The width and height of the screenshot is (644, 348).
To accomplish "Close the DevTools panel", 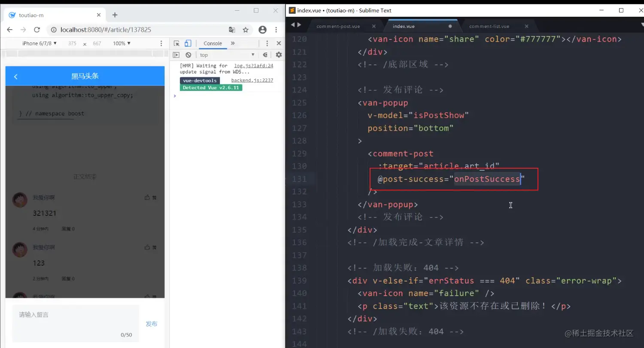I will tap(279, 43).
